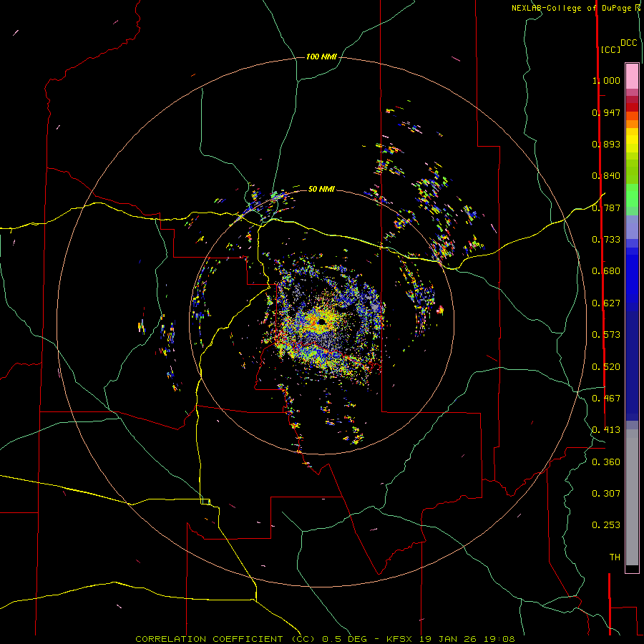Click the 0.360 color scale value
Viewport: 644px width, 644px height.
click(606, 462)
